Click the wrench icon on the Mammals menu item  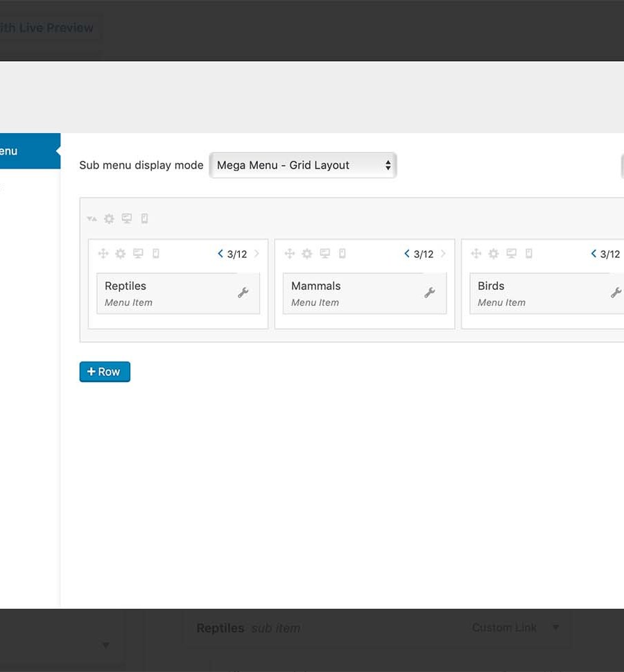(x=430, y=293)
